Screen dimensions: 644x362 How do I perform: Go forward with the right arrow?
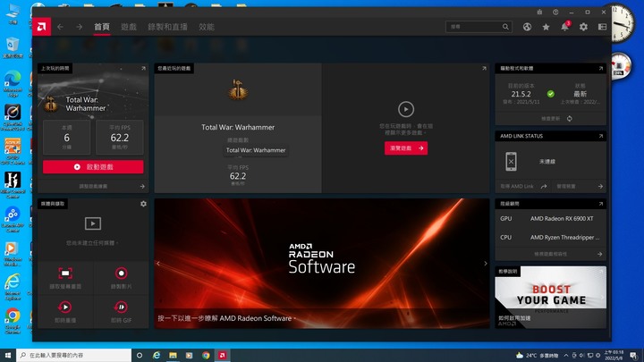(79, 27)
